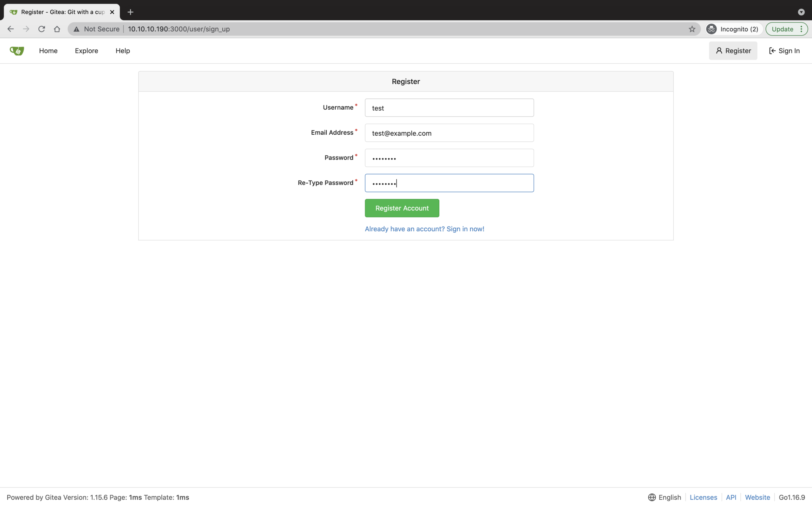Navigate forward in browser history

click(26, 29)
